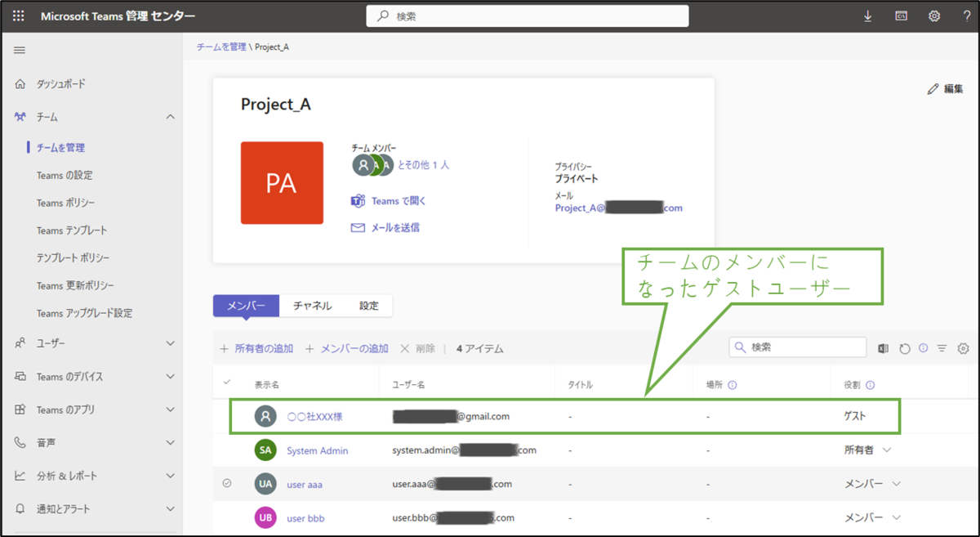
Task: Select チームを管理 in sidebar
Action: coord(60,148)
